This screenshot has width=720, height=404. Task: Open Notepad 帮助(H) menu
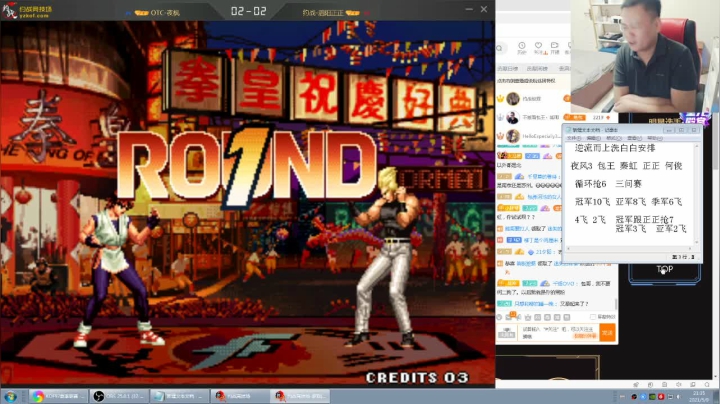[654, 138]
